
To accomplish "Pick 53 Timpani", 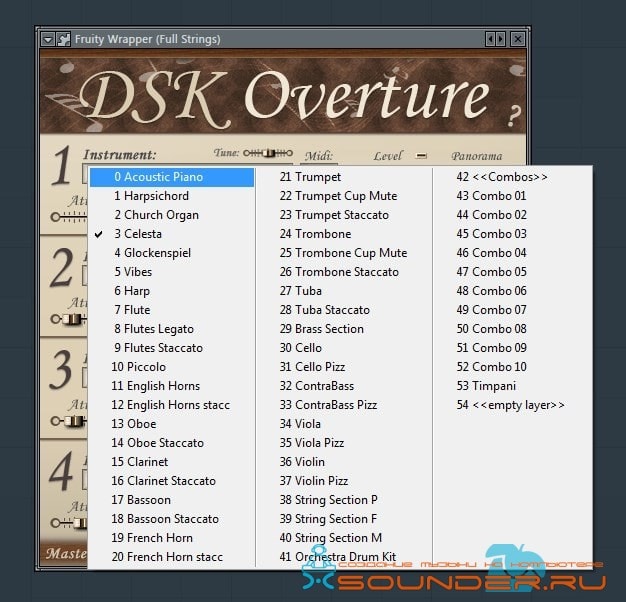I will click(512, 386).
